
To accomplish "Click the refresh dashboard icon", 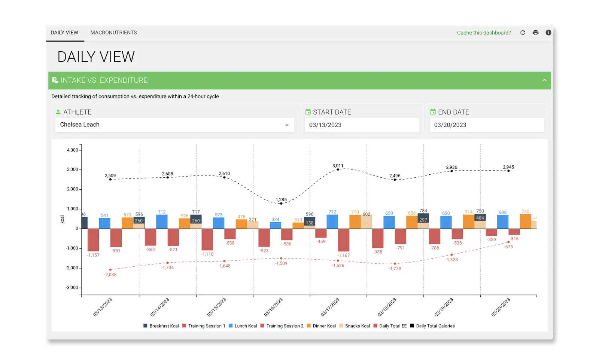I will click(x=523, y=33).
